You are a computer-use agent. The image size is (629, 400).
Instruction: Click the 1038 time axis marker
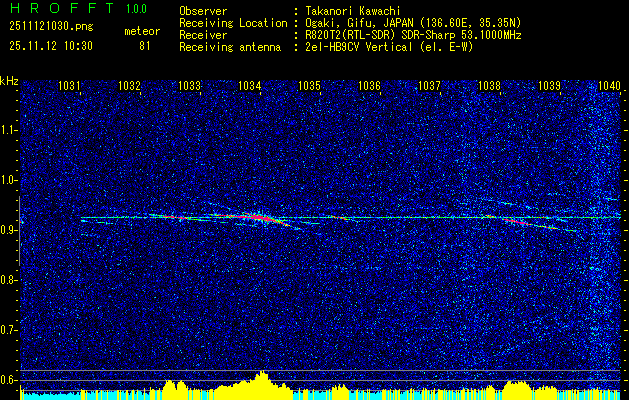tap(489, 85)
